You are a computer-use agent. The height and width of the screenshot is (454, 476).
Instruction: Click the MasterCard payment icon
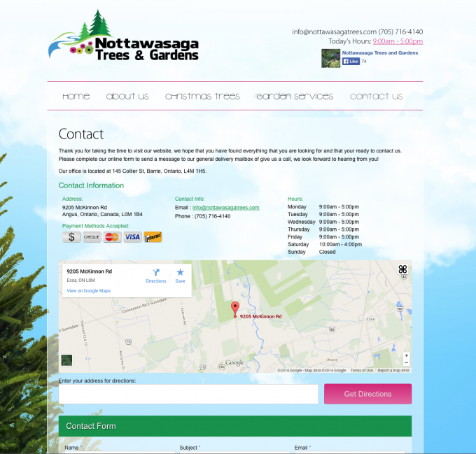pyautogui.click(x=112, y=237)
